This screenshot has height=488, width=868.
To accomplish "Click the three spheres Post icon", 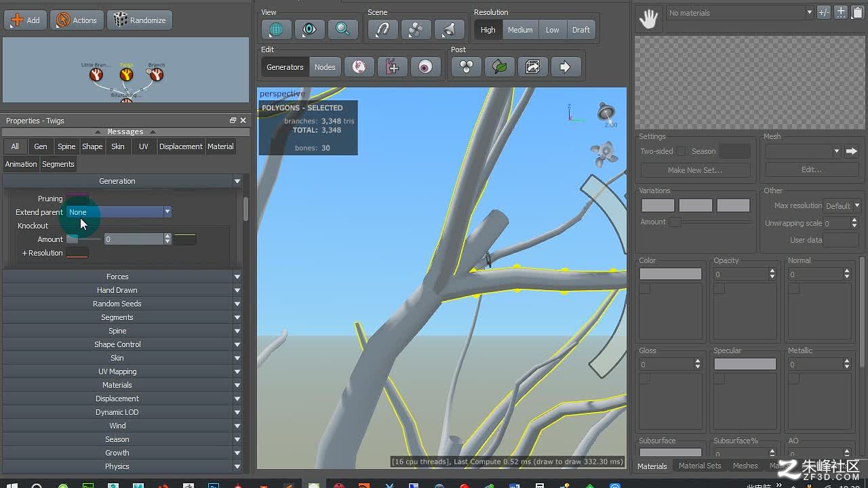I will click(466, 67).
